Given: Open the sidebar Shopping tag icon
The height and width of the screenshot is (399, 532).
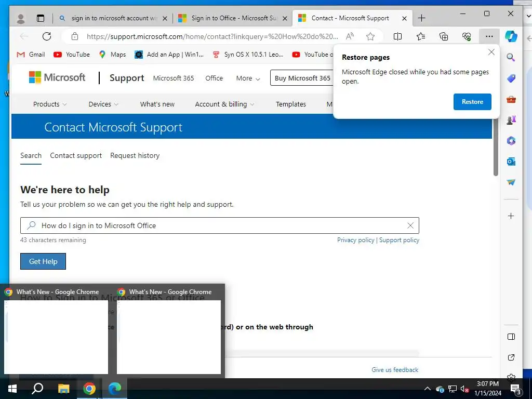Looking at the screenshot, I should click(511, 78).
